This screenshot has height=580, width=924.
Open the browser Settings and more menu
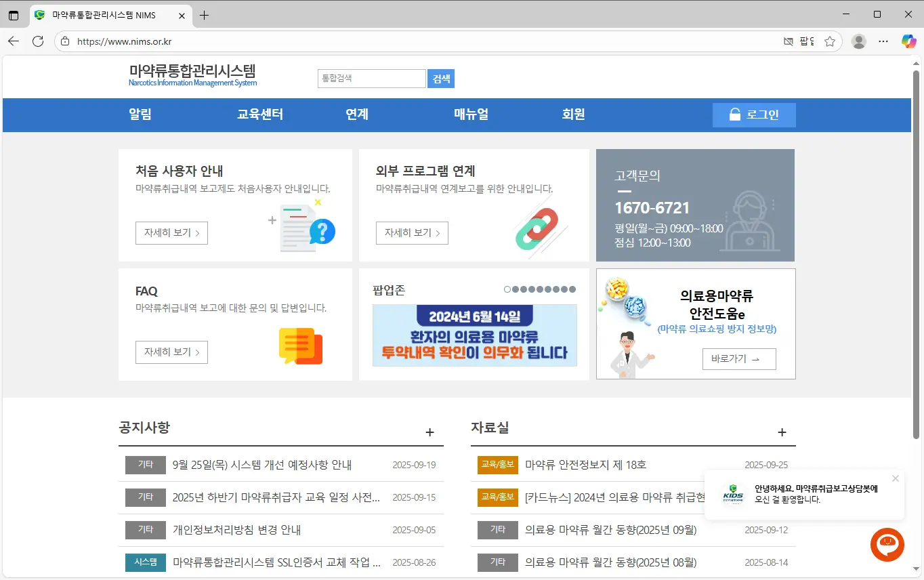[x=883, y=41]
